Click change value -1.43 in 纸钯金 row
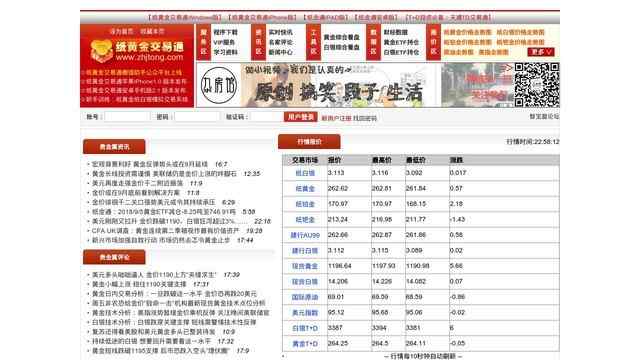This screenshot has height=360, width=640. click(458, 219)
